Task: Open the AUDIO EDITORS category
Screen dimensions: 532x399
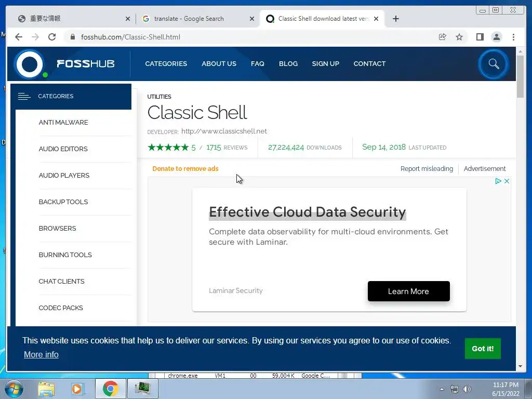Action: coord(63,149)
